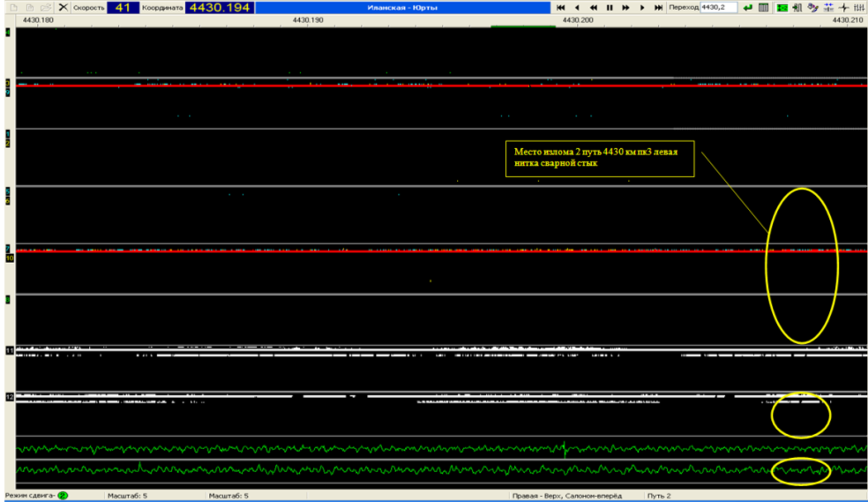The width and height of the screenshot is (868, 502).
Task: Fast-forward with the double right arrow button
Action: click(x=625, y=7)
